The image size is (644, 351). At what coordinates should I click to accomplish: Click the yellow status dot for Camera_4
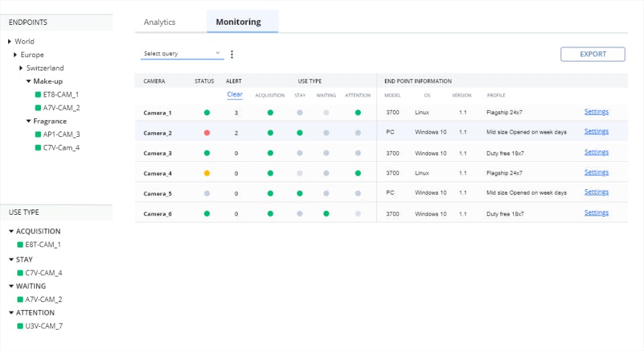[207, 173]
